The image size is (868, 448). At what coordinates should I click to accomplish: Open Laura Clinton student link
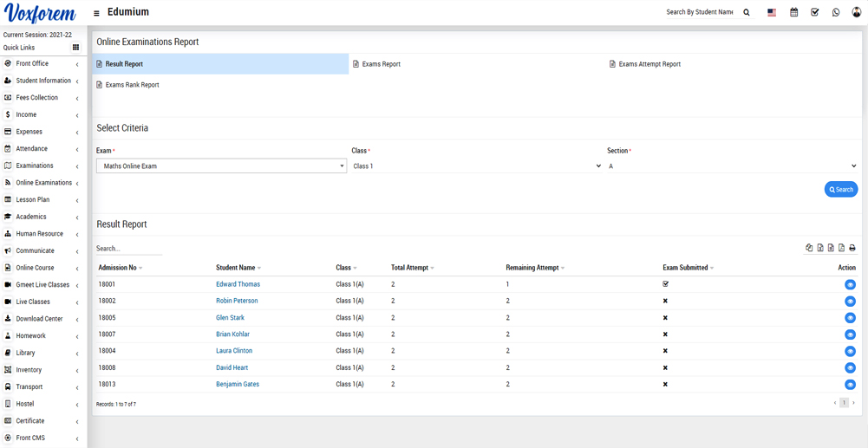[234, 351]
